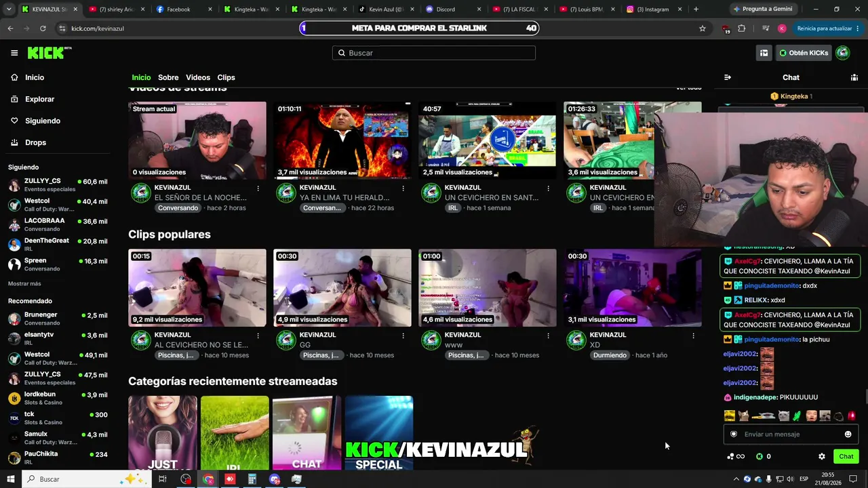The width and height of the screenshot is (868, 488).
Task: Click the Durmiendo category tag
Action: pyautogui.click(x=610, y=355)
